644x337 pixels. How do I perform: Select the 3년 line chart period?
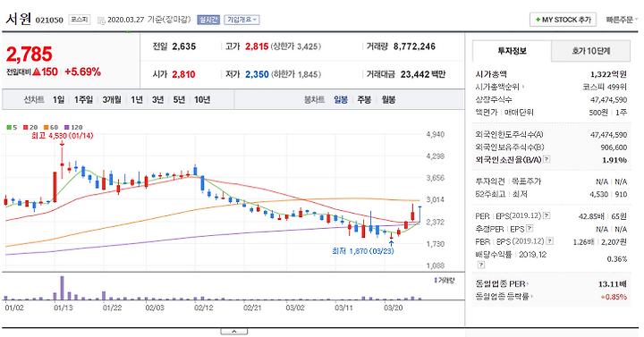tap(157, 100)
